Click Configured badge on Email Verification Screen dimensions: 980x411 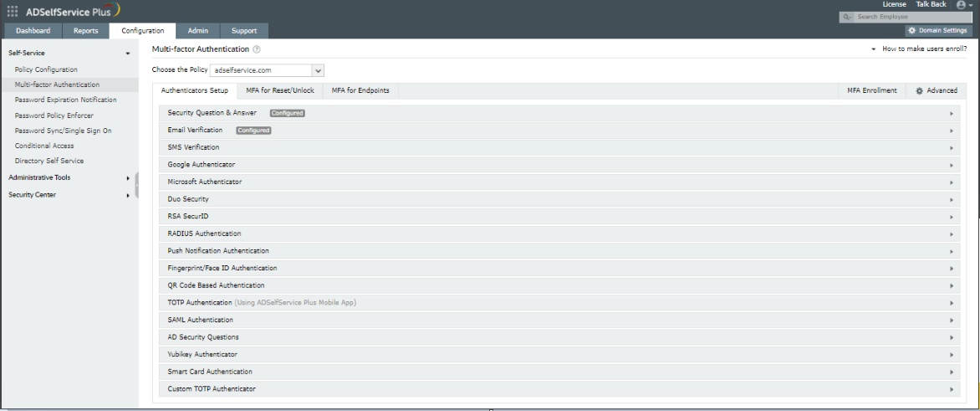(x=253, y=130)
